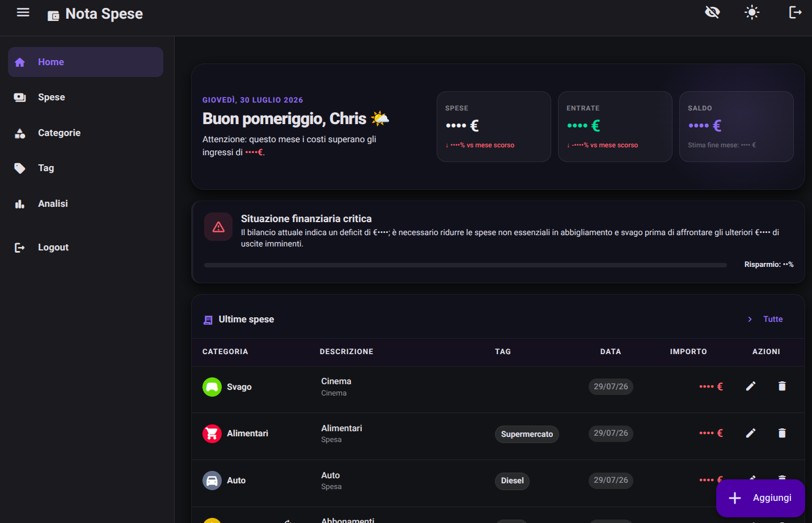Open the Tag section in sidebar

[86, 168]
